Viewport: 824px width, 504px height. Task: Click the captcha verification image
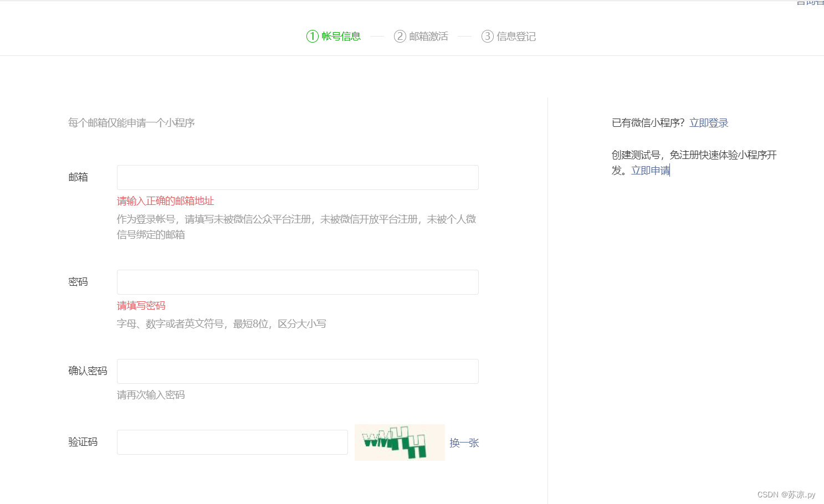(x=399, y=443)
